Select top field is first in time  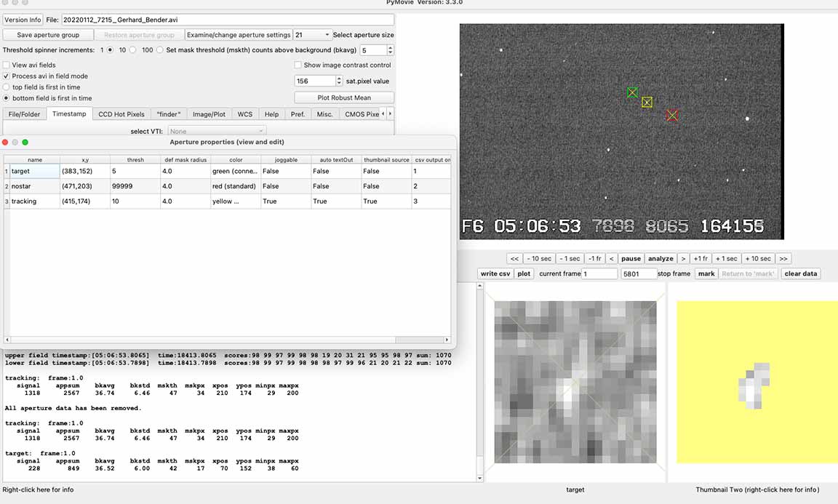point(7,87)
